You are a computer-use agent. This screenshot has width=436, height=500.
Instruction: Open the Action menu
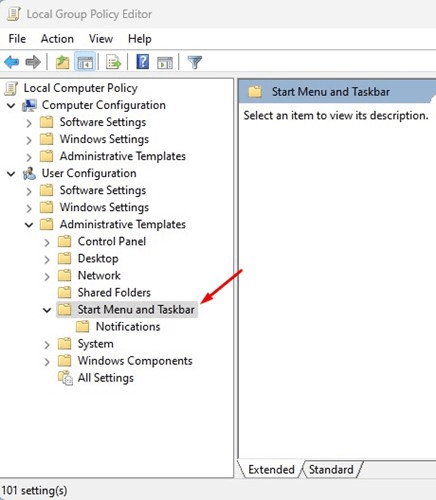point(57,39)
